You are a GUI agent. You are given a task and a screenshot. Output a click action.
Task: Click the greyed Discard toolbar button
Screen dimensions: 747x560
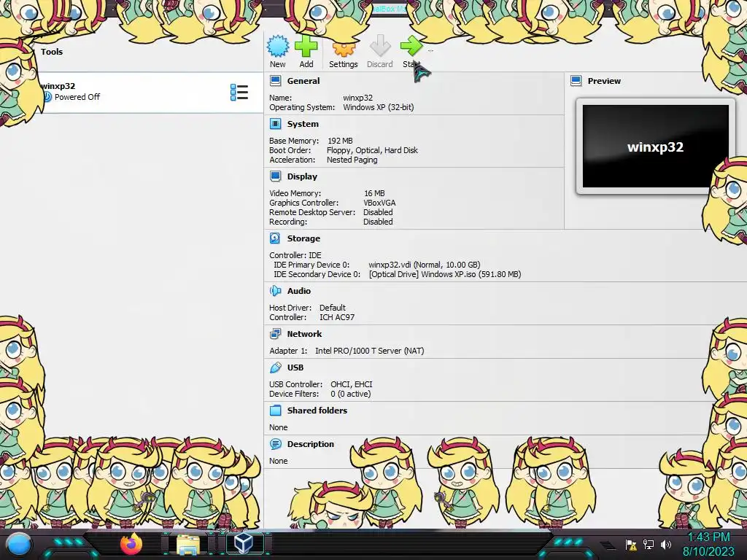coord(379,52)
